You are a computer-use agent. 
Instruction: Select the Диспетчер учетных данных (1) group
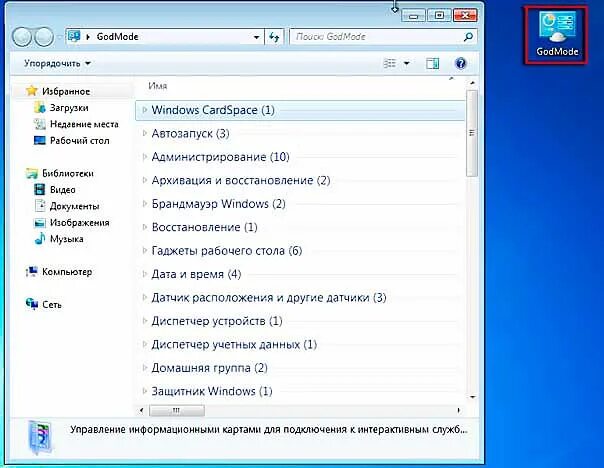tap(234, 344)
